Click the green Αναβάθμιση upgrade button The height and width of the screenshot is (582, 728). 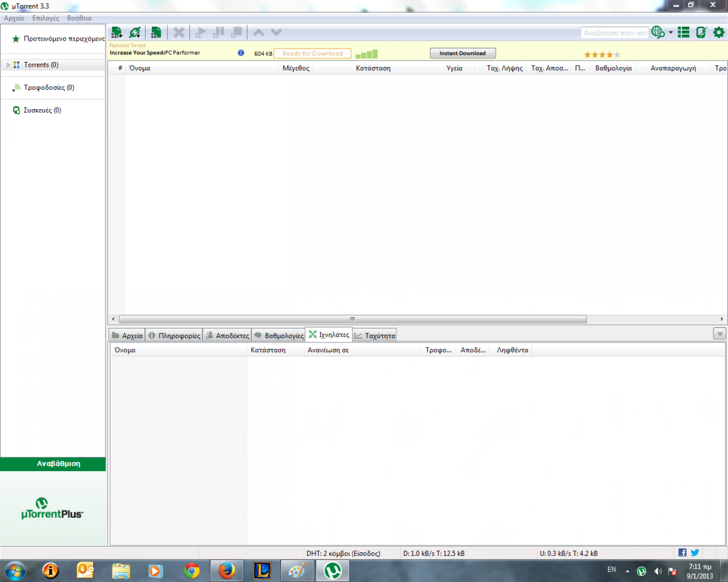click(53, 464)
